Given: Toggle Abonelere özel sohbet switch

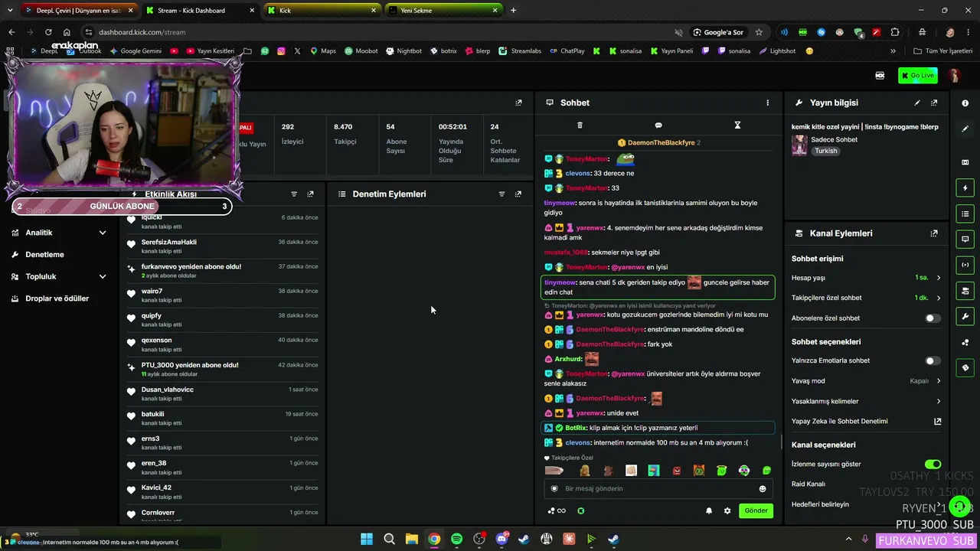Looking at the screenshot, I should click(933, 318).
